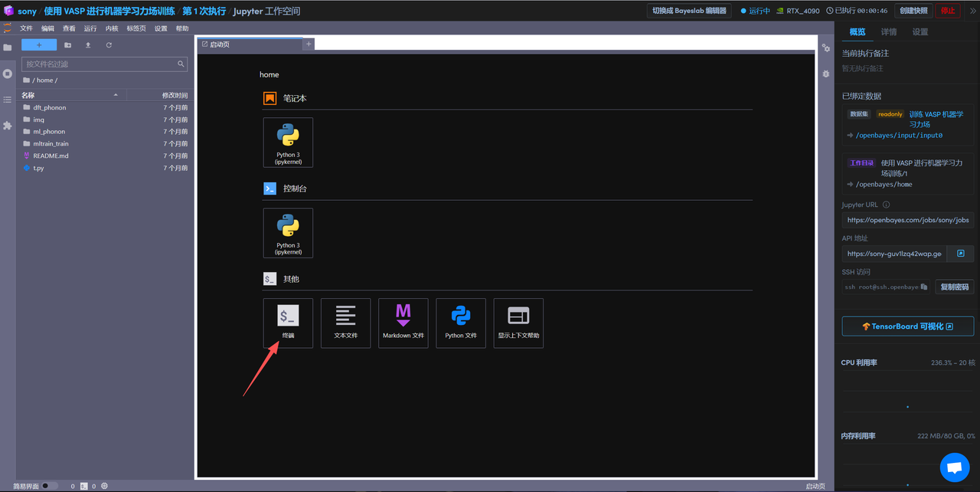980x492 pixels.
Task: Open the 设置 menu in menu bar
Action: click(x=161, y=28)
